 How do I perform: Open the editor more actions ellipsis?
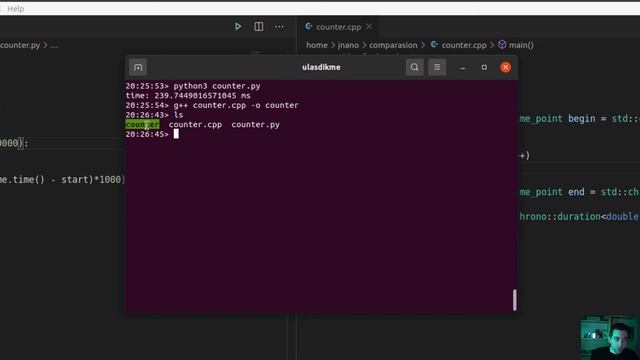click(279, 27)
